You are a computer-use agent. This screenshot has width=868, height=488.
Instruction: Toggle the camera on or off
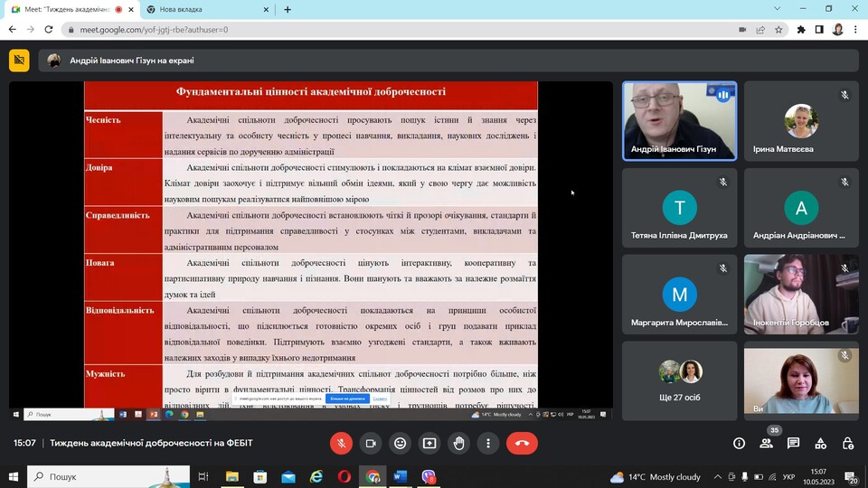(370, 443)
